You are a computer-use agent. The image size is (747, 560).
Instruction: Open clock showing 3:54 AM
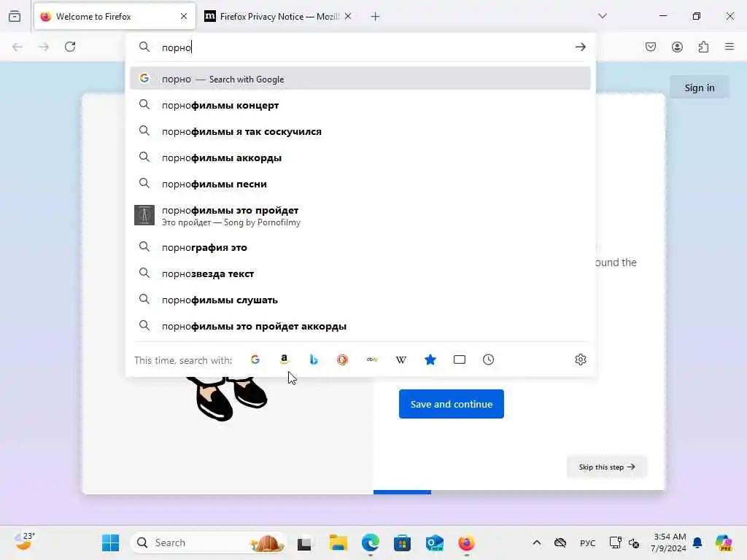[670, 542]
